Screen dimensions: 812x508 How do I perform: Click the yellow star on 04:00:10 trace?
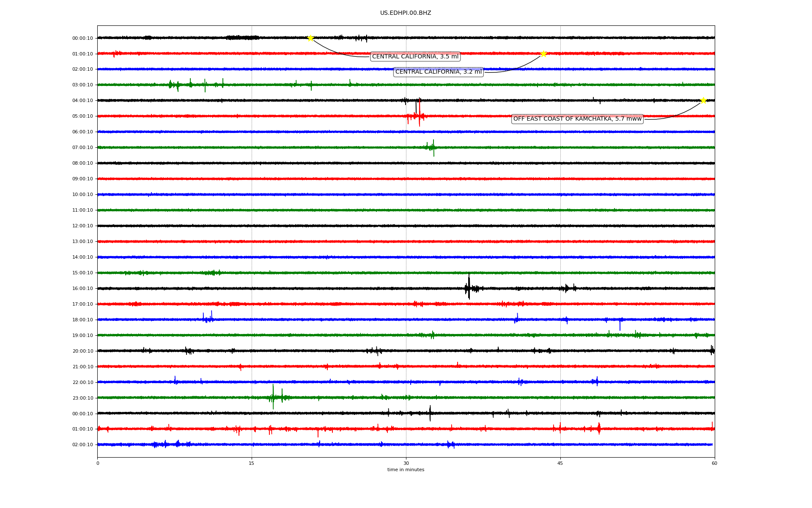pos(703,100)
